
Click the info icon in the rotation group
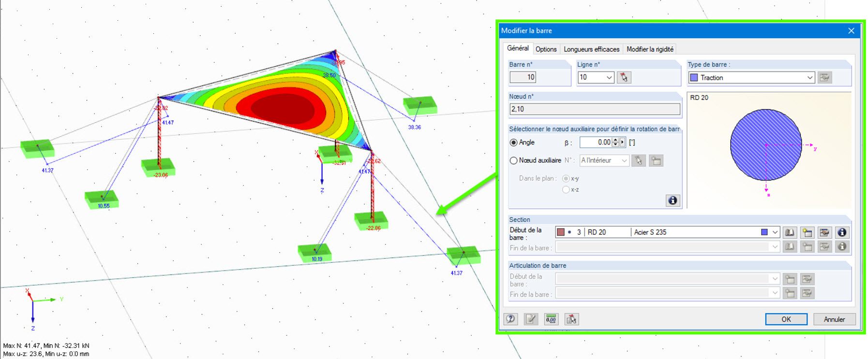point(673,201)
